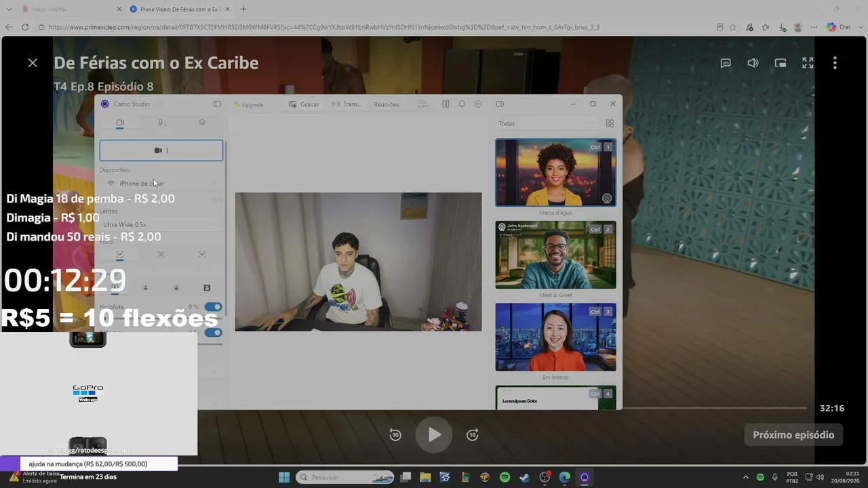Reload the browser page
This screenshot has width=868, height=488.
coord(25,27)
